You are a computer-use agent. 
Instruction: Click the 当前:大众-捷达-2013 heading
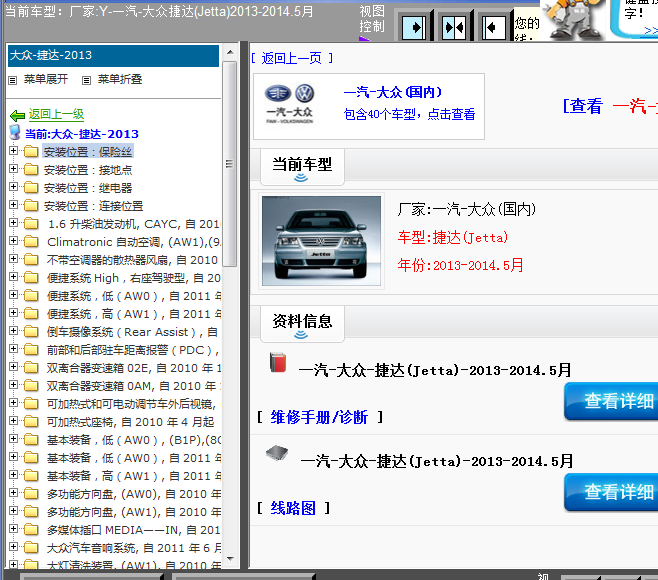click(x=82, y=134)
